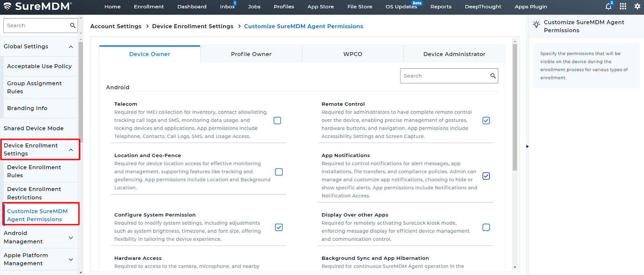Viewport: 644px width, 275px height.
Task: Enable the Telecom permission checkbox
Action: click(277, 120)
